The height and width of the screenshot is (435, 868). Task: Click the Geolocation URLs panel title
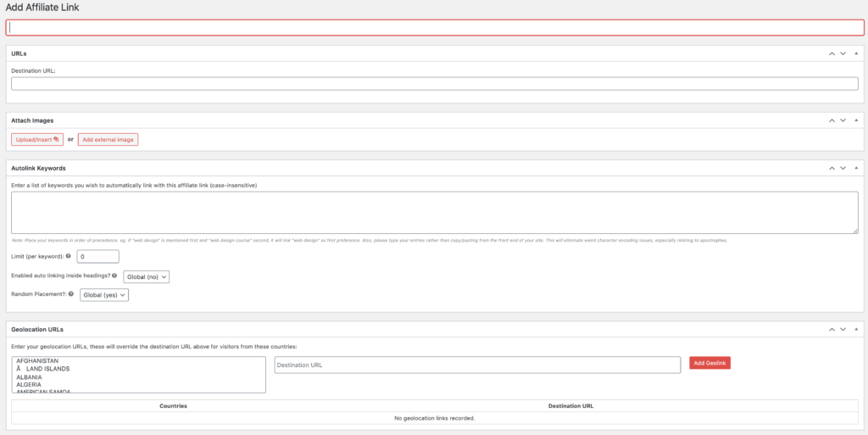coord(37,329)
